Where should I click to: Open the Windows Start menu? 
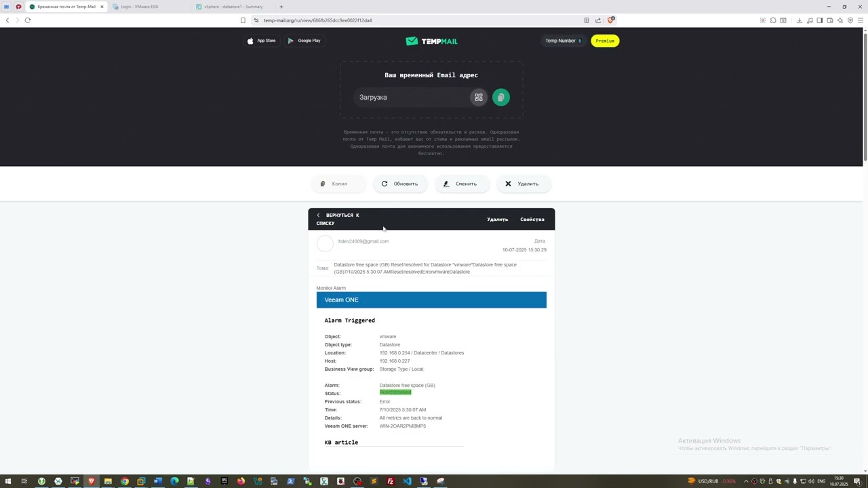point(8,481)
